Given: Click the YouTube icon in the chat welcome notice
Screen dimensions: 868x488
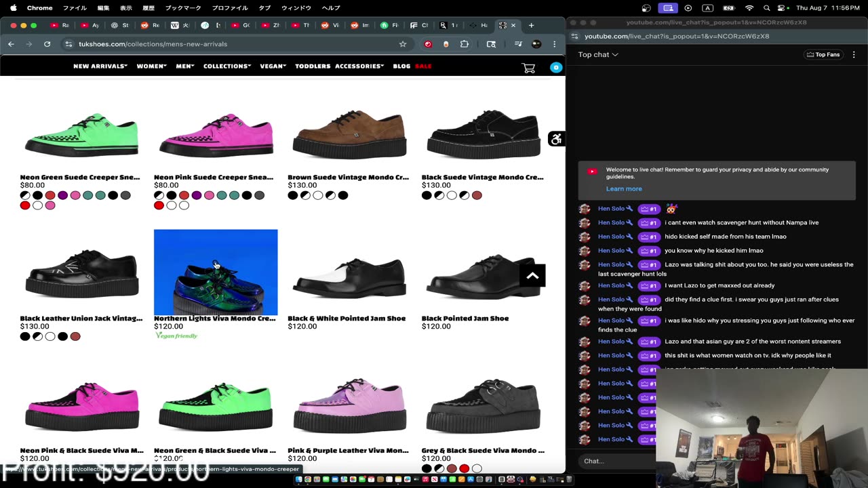Looking at the screenshot, I should (592, 171).
